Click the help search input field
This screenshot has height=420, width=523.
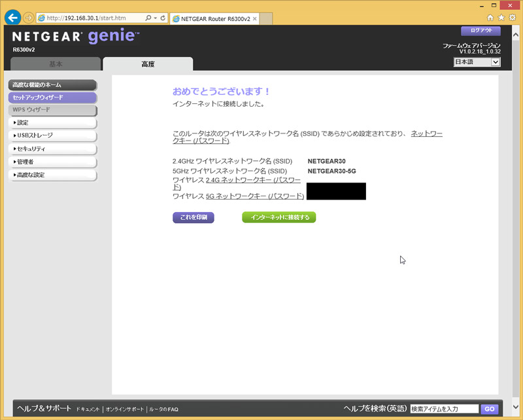444,409
